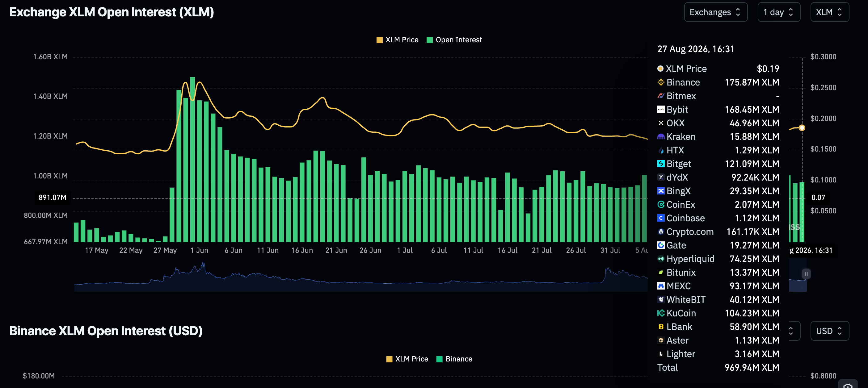Click the Hyperliquid logo in the tooltip
The height and width of the screenshot is (388, 868).
[661, 259]
